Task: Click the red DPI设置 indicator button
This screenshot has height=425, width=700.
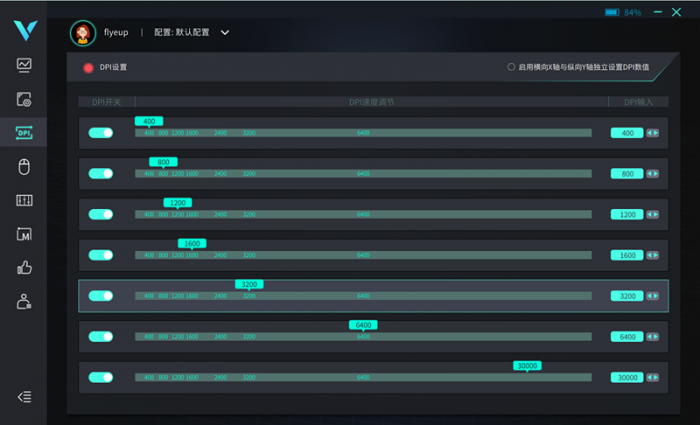Action: pyautogui.click(x=88, y=67)
